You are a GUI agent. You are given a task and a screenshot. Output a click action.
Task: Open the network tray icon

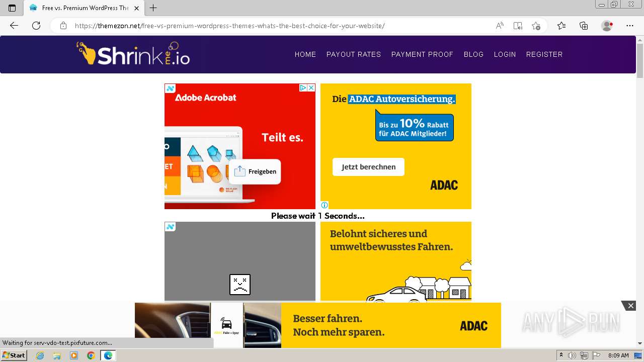pos(584,355)
